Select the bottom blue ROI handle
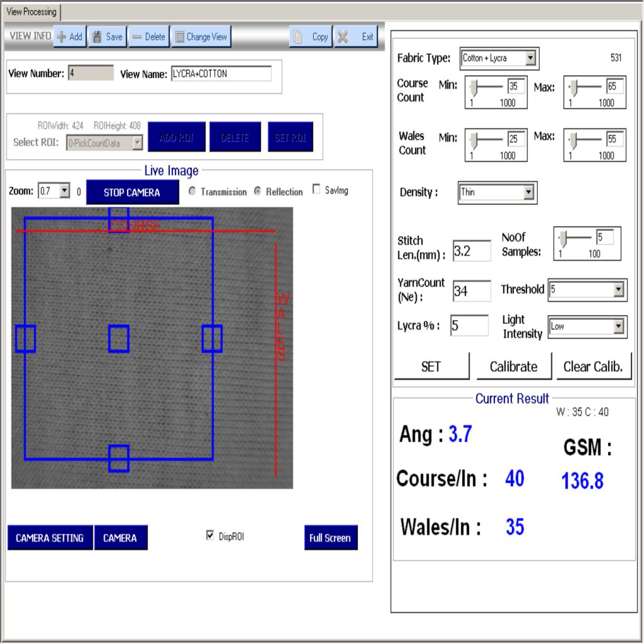Image resolution: width=644 pixels, height=644 pixels. [x=119, y=458]
